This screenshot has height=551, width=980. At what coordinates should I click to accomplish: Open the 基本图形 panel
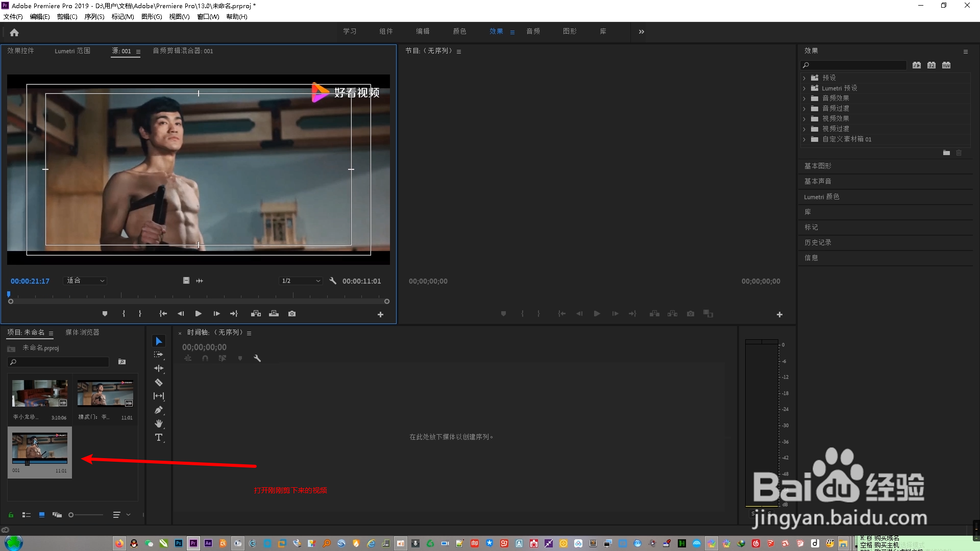pos(818,166)
